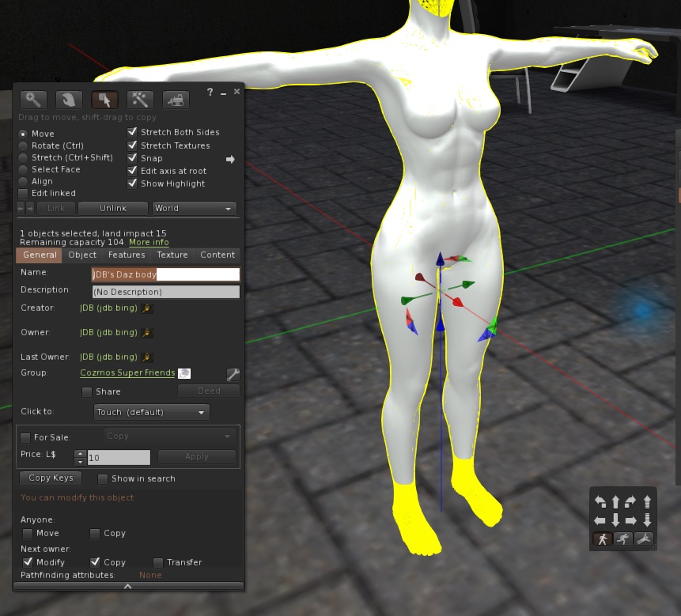
Task: Click the Link button
Action: 56,209
